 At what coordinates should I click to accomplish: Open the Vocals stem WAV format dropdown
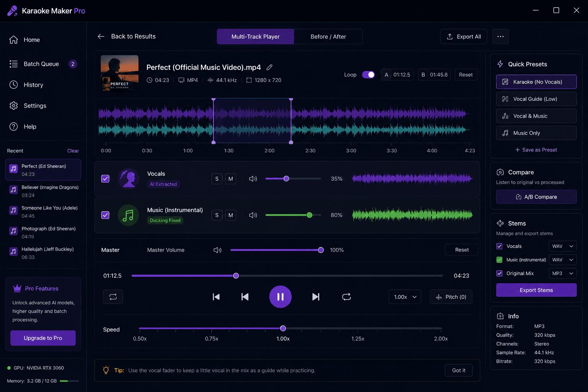point(563,246)
